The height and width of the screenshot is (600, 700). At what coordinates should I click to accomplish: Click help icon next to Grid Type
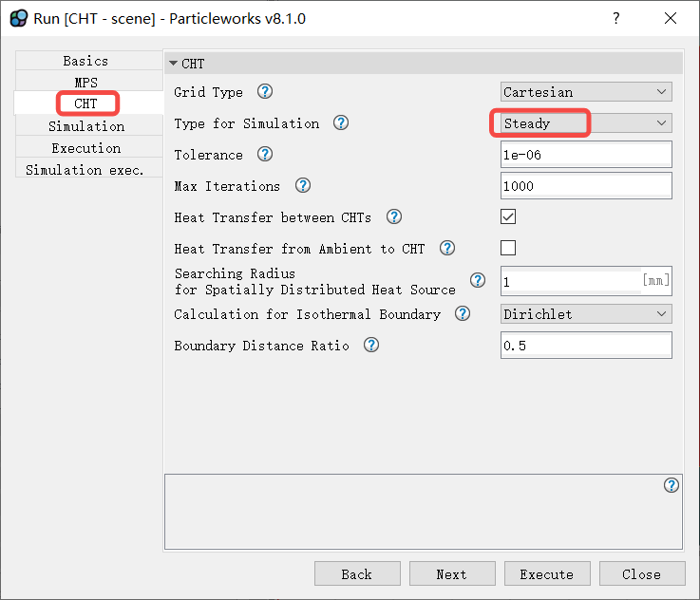(x=265, y=92)
